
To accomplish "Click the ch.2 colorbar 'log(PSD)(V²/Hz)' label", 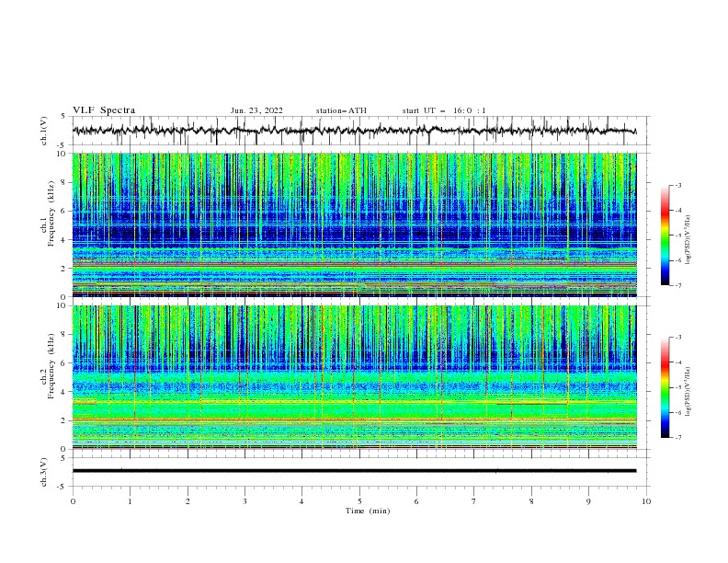I will [x=688, y=392].
